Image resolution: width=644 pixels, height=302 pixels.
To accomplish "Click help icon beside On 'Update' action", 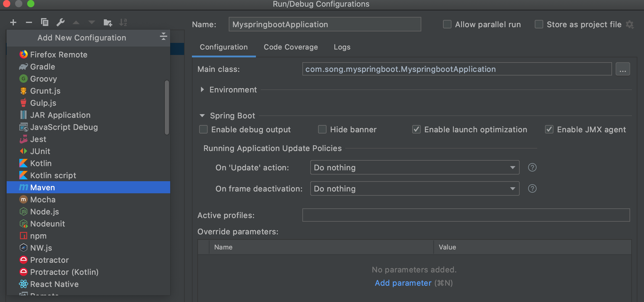I will click(x=532, y=168).
